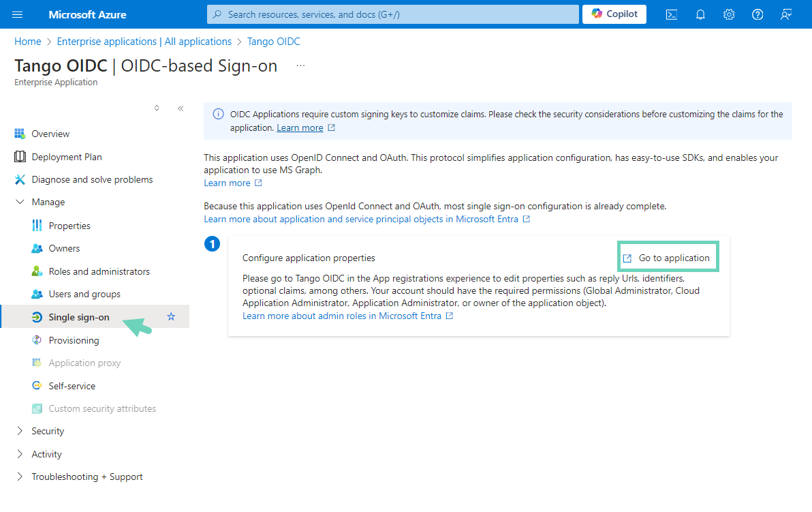812x512 pixels.
Task: Open Roles and administrators
Action: pos(99,271)
